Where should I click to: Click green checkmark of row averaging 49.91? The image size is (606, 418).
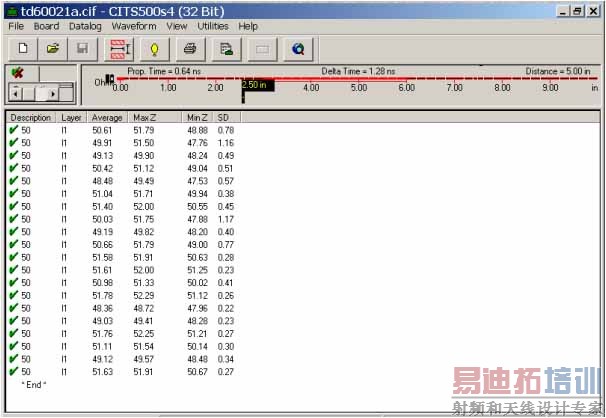point(14,143)
